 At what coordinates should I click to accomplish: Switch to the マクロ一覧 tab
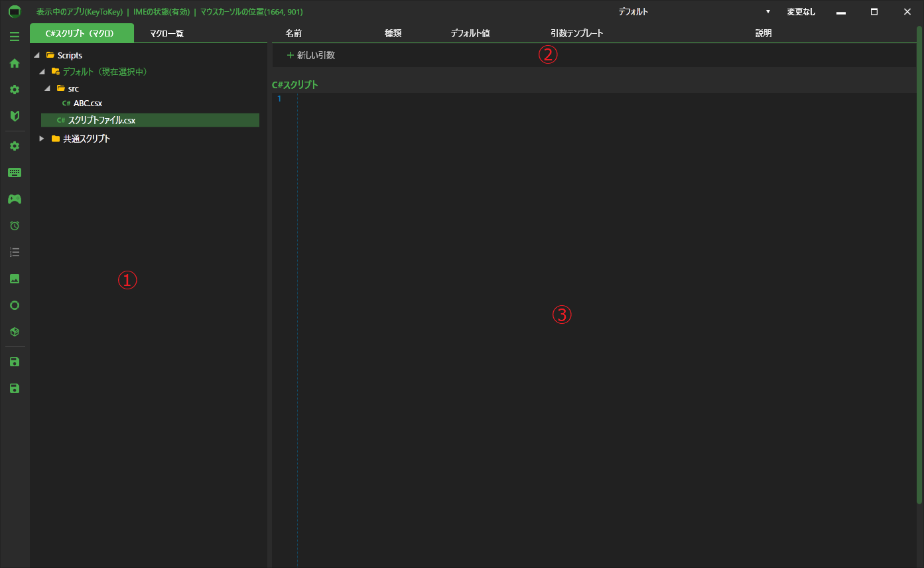tap(166, 33)
